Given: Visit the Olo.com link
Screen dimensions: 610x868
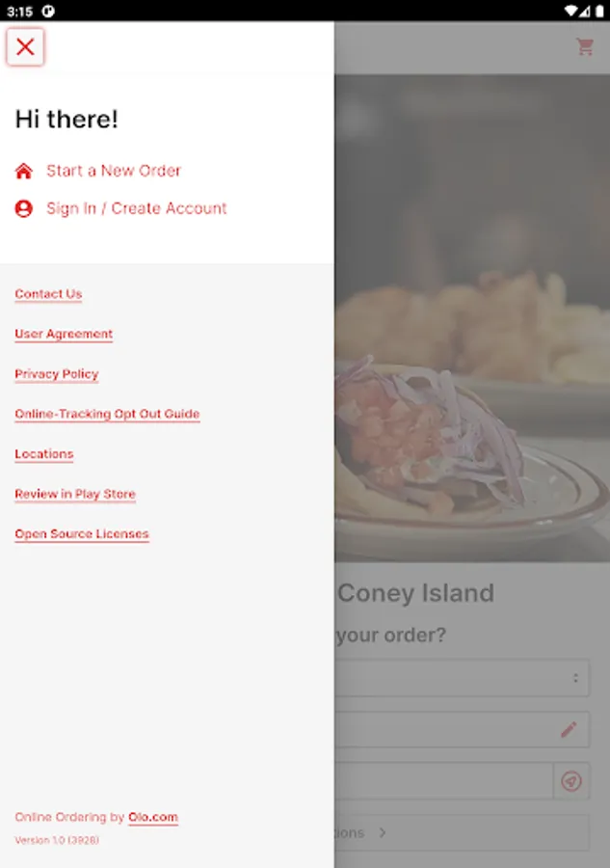Looking at the screenshot, I should pyautogui.click(x=153, y=817).
